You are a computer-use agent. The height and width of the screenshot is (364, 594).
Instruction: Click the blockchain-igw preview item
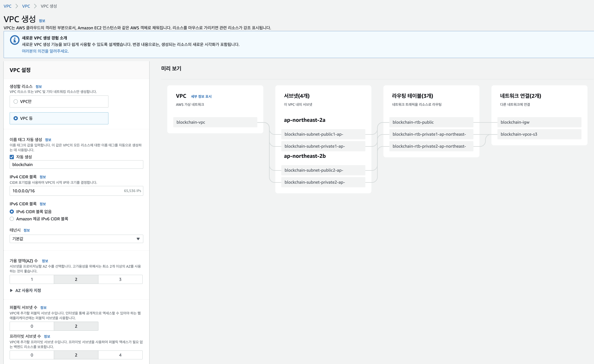point(539,122)
